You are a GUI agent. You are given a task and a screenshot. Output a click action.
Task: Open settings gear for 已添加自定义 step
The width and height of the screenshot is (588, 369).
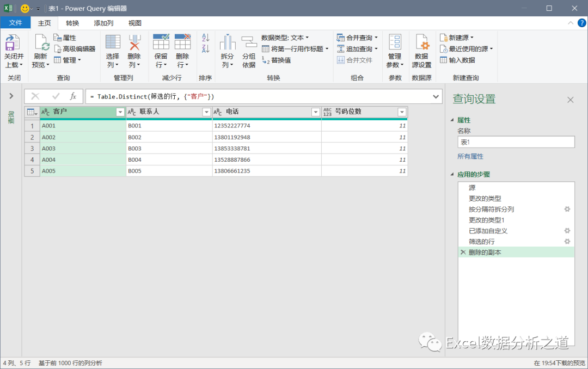click(567, 231)
